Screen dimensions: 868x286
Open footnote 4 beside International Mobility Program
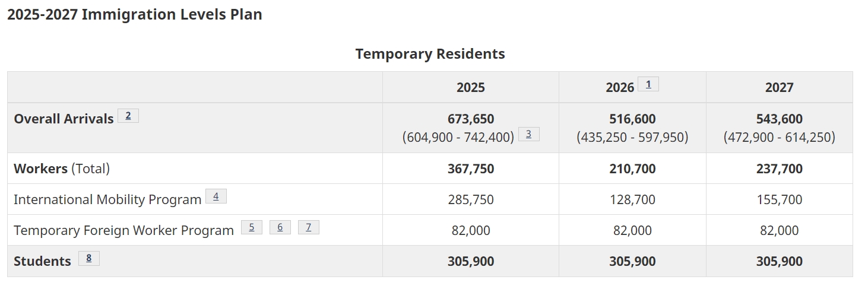pyautogui.click(x=216, y=196)
